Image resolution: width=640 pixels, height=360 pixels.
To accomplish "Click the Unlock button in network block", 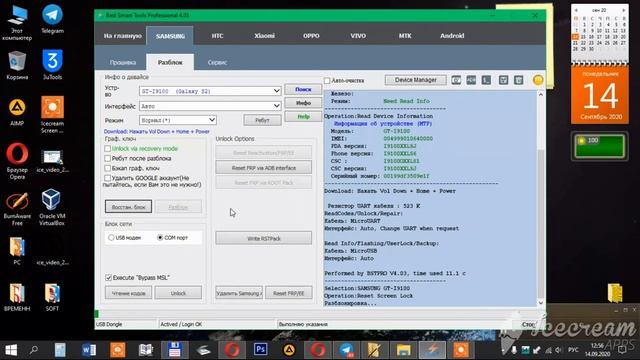I will (178, 293).
